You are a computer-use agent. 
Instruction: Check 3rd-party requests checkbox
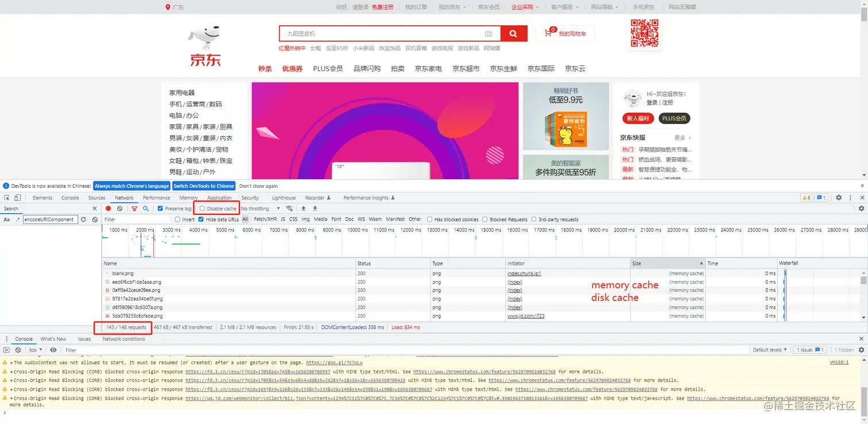(534, 219)
